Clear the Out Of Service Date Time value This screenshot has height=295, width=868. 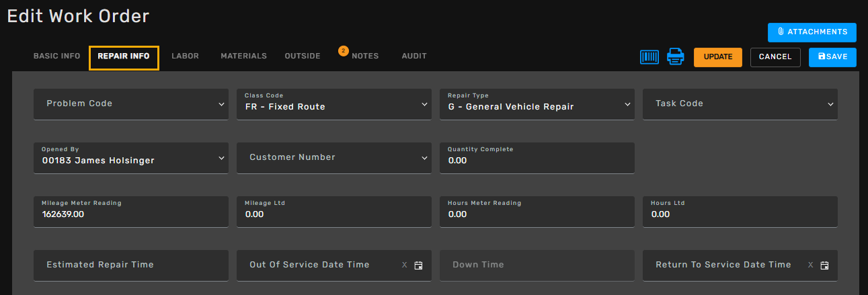(404, 265)
